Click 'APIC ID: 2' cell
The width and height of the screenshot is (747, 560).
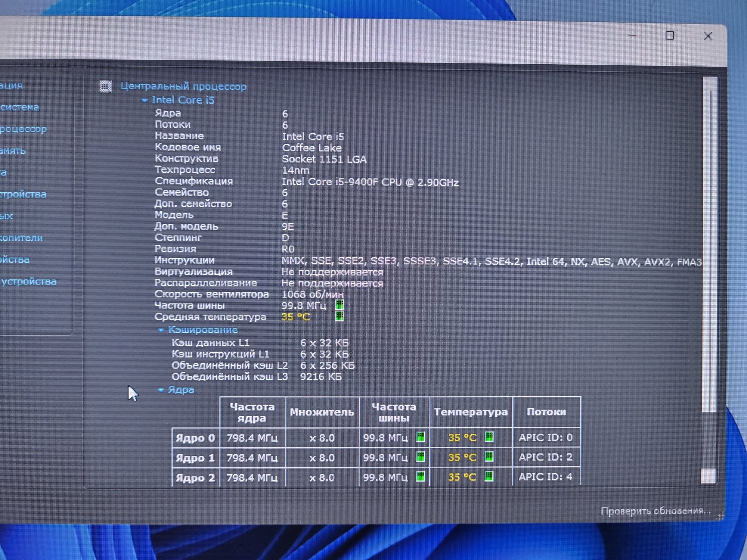click(x=546, y=457)
